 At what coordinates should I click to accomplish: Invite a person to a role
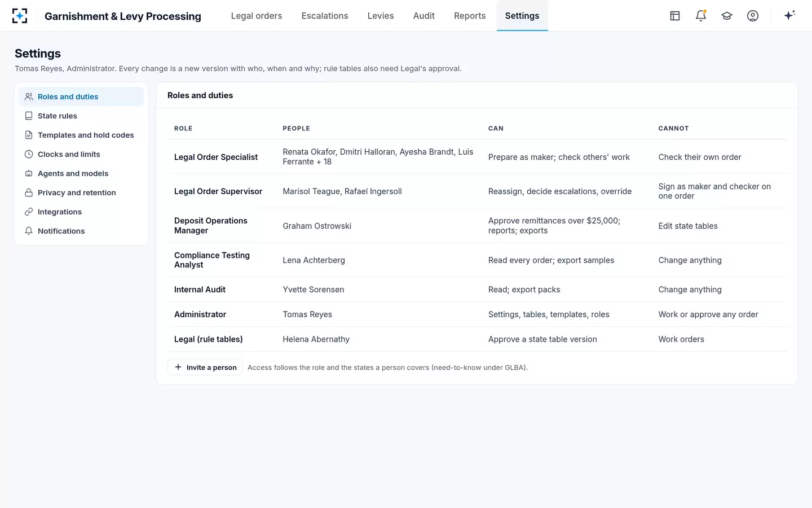205,367
